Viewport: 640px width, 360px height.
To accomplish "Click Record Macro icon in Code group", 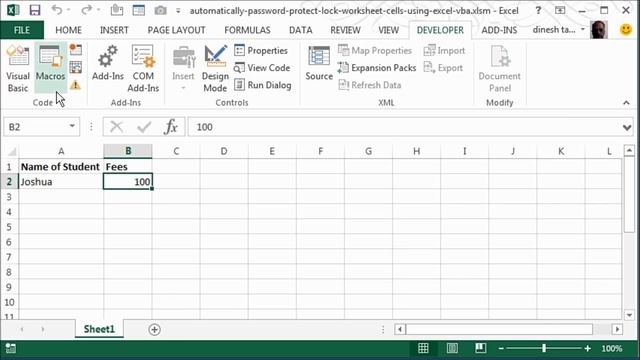I will (76, 50).
